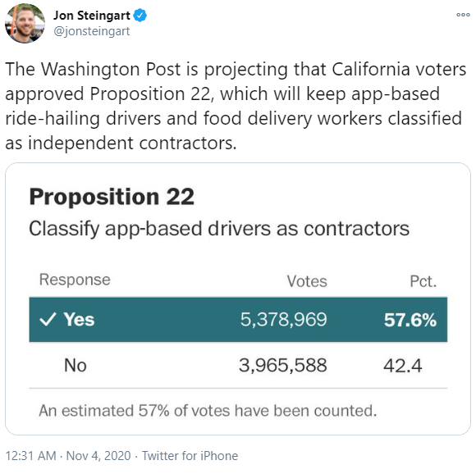The image size is (476, 474).
Task: Click the 3,965,588 No vote count
Action: 283,365
